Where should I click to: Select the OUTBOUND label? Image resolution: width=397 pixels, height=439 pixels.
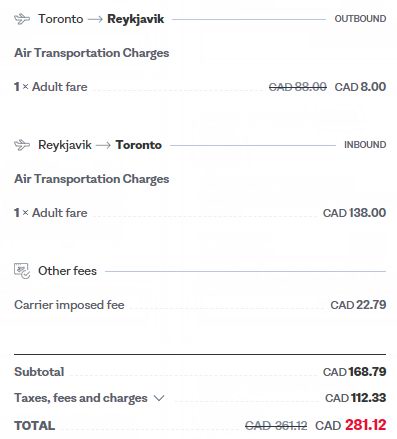[x=360, y=19]
